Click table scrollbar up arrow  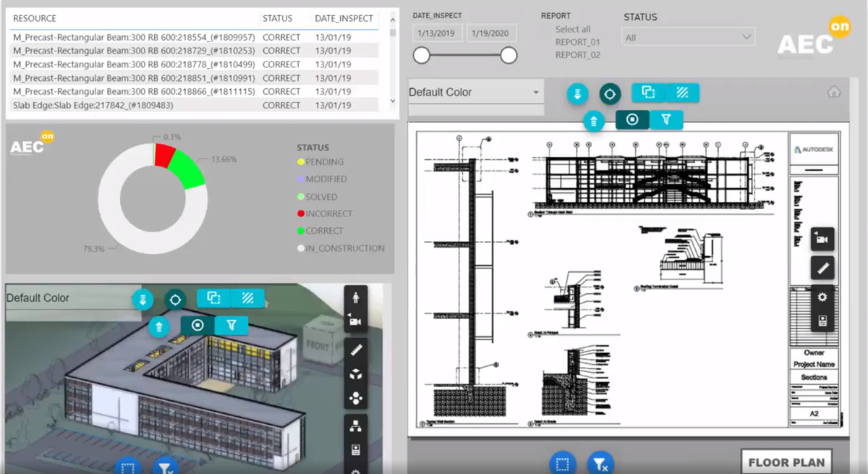[x=393, y=20]
